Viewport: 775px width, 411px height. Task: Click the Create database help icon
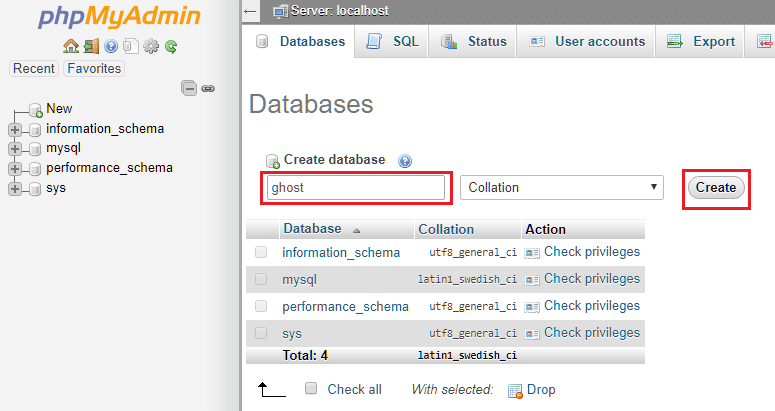pos(405,161)
